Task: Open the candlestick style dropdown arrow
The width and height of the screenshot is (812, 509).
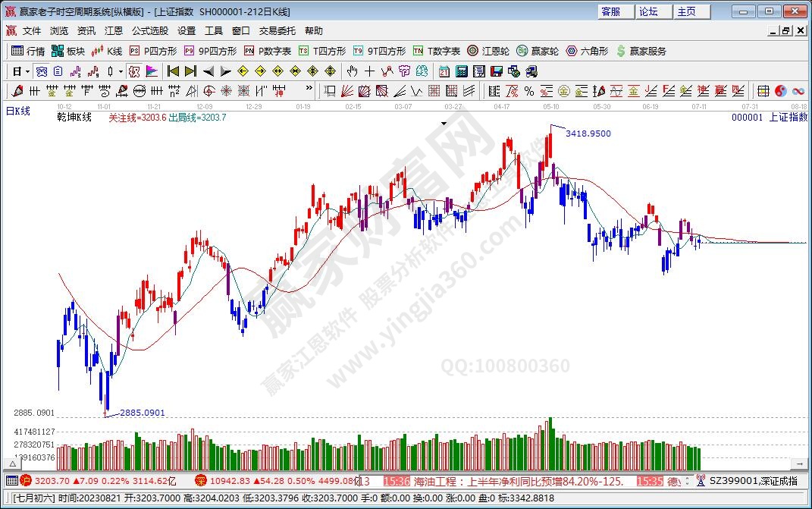Action: [121, 71]
